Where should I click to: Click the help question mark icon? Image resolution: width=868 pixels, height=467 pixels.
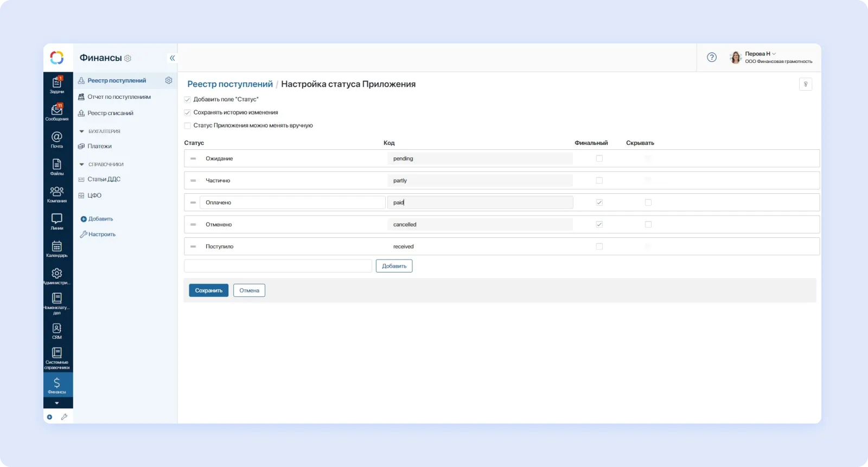coord(712,58)
